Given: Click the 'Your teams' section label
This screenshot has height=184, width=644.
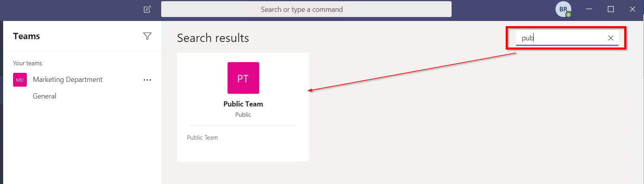Looking at the screenshot, I should click(27, 63).
